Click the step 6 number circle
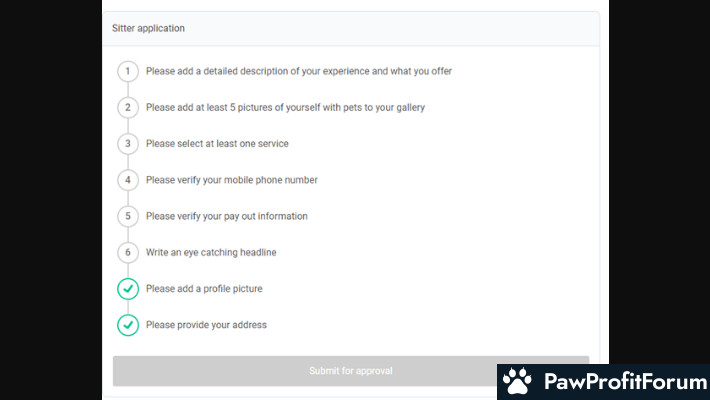 [128, 252]
